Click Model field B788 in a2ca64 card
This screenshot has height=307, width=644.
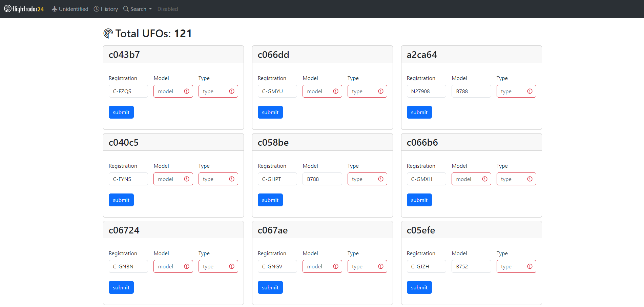(x=471, y=91)
